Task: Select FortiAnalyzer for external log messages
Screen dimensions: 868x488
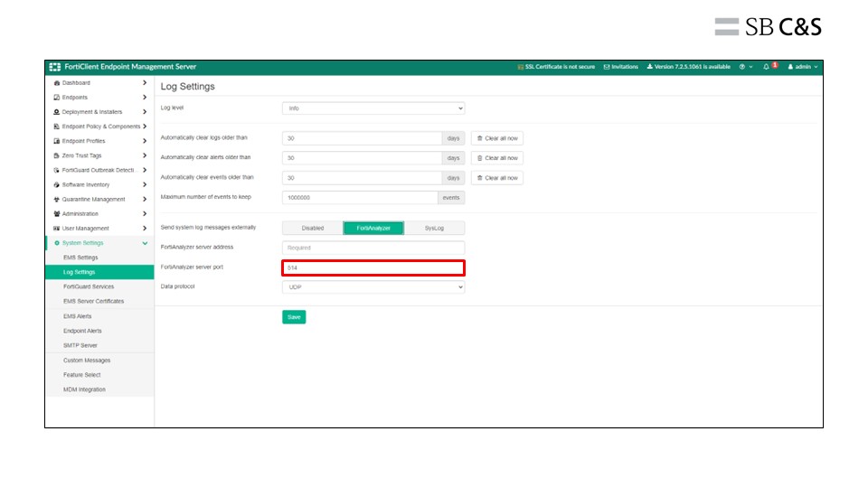Action: pyautogui.click(x=373, y=228)
